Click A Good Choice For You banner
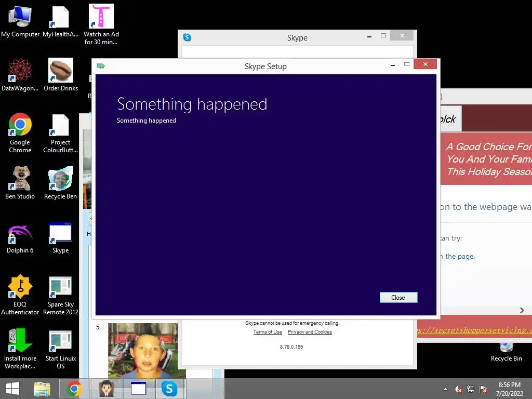Viewport: 532px width, 399px height. point(486,159)
